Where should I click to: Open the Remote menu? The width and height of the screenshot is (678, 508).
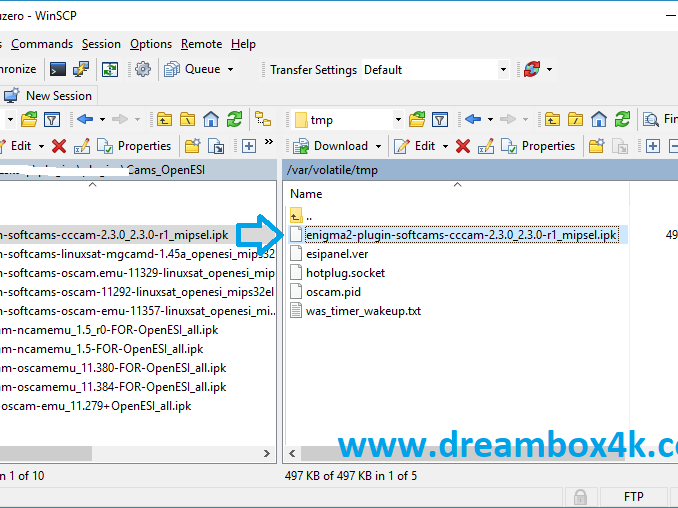click(x=201, y=44)
